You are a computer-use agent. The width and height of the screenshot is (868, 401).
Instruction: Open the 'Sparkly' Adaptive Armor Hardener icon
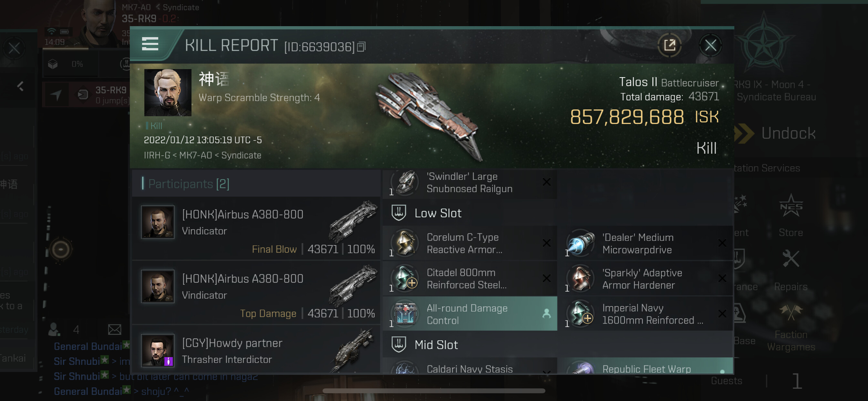[581, 278]
